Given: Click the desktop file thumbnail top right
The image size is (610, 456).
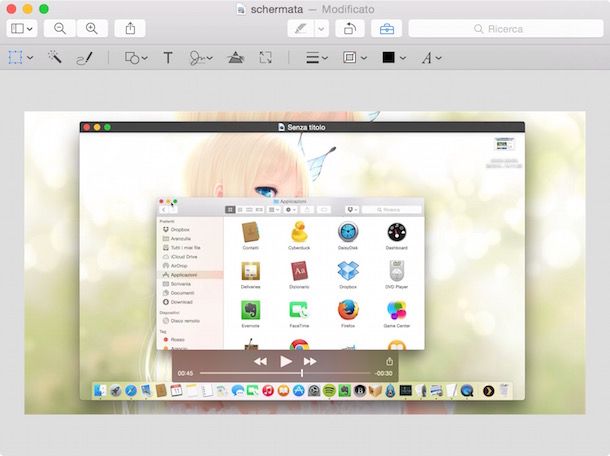Looking at the screenshot, I should click(x=504, y=144).
